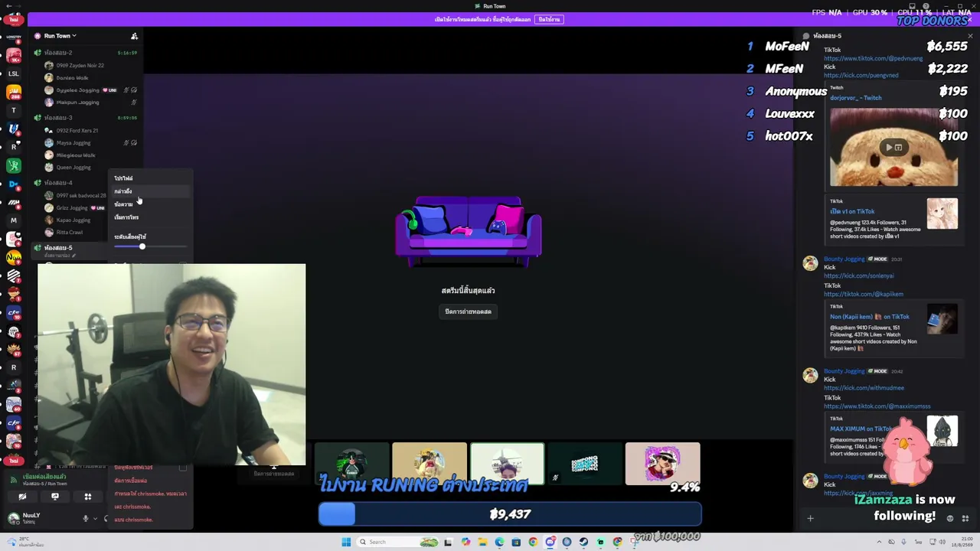
Task: Open the red server with 1K+ badge
Action: [14, 55]
